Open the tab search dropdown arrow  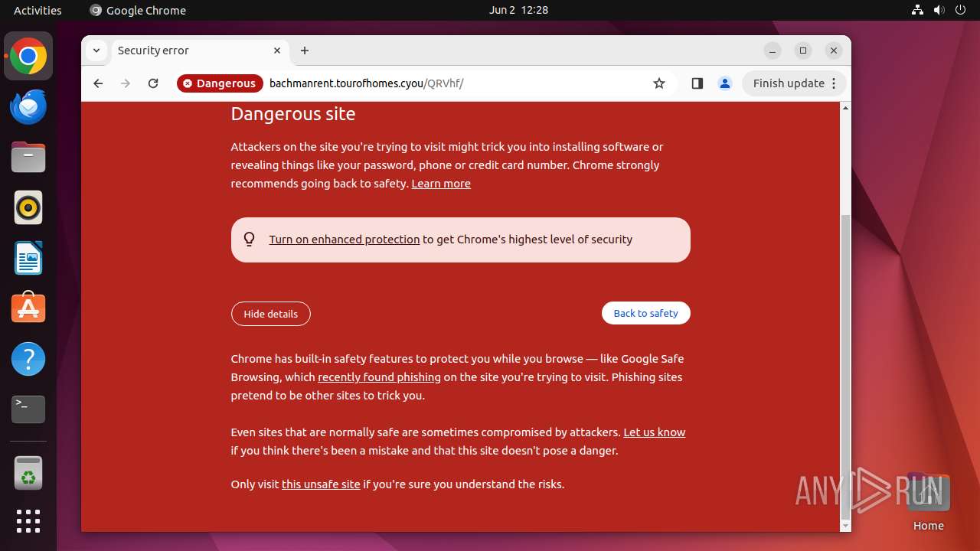[96, 51]
